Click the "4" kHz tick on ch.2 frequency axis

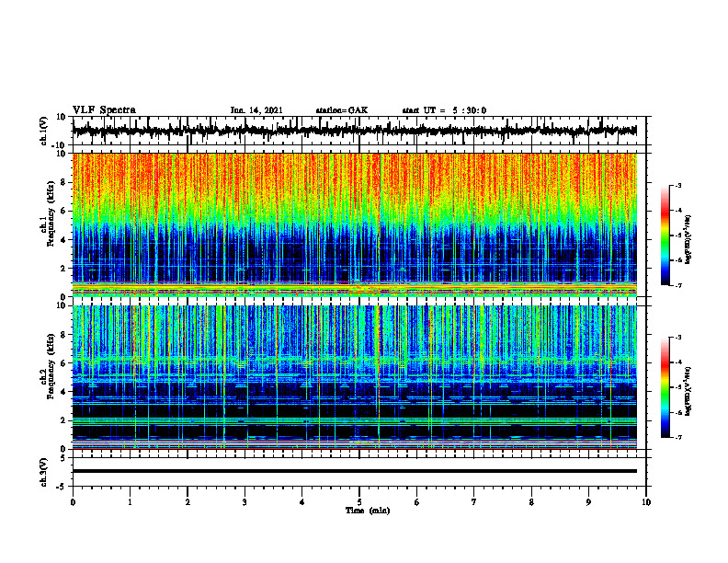pyautogui.click(x=64, y=392)
